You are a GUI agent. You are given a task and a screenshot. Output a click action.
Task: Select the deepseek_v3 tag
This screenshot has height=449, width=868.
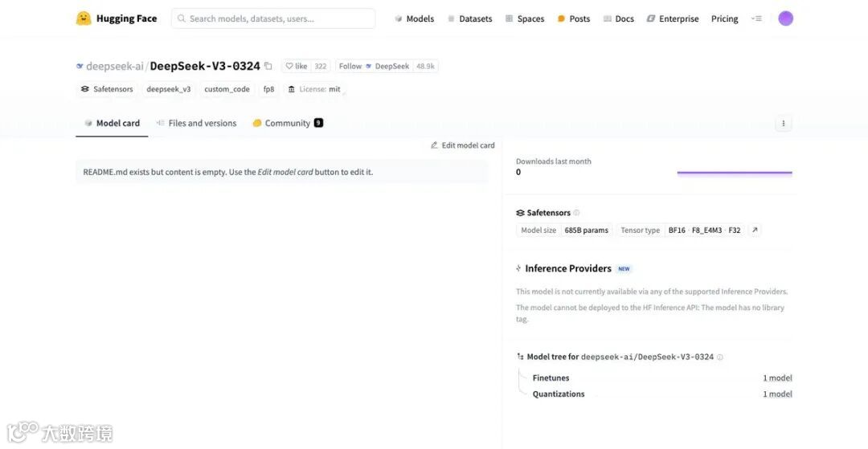[168, 89]
